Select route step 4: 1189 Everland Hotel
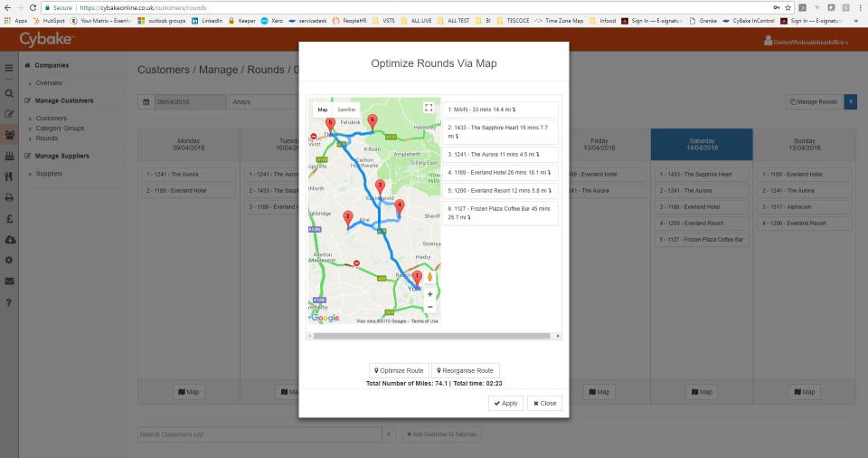868x458 pixels. 500,173
